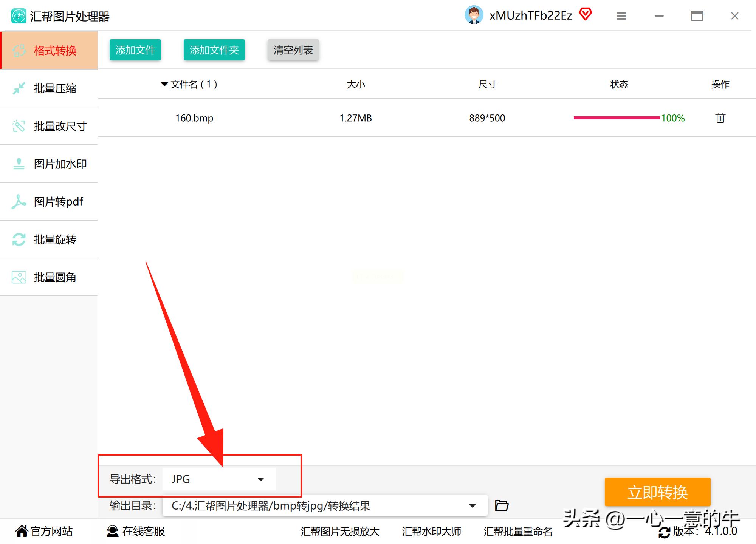Click the user avatar xMUzhTFb22Ez
This screenshot has height=544, width=756.
(x=474, y=15)
